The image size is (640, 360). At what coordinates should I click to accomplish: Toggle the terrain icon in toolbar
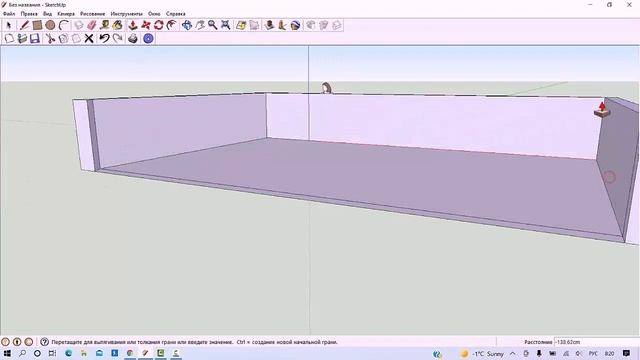(x=254, y=25)
